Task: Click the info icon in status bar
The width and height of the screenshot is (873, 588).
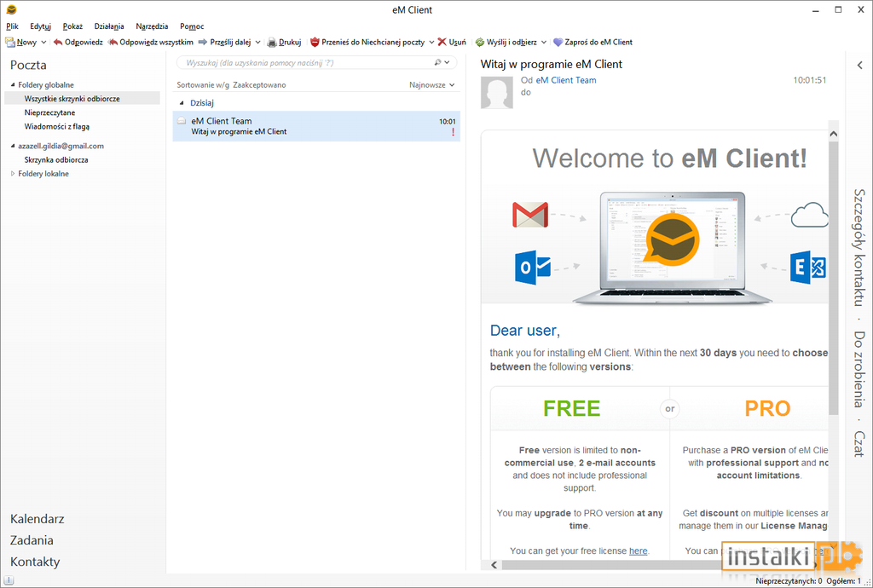Action: click(x=9, y=581)
